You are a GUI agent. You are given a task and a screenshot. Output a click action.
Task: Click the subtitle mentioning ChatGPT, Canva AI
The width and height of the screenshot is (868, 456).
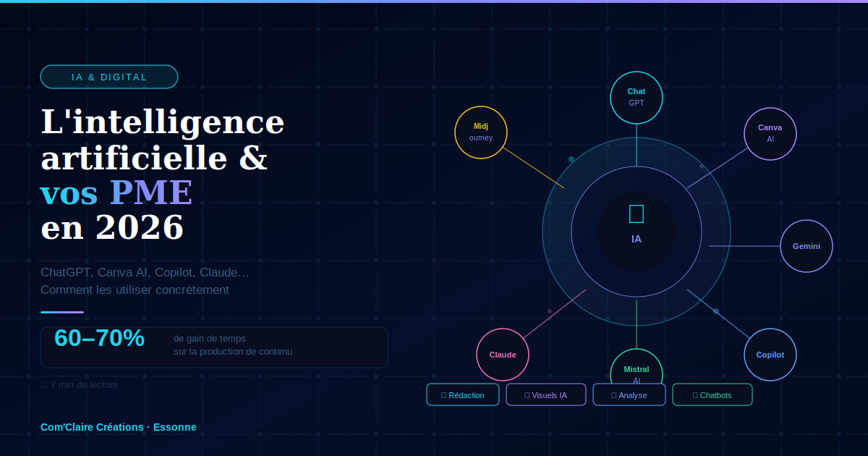tap(145, 281)
